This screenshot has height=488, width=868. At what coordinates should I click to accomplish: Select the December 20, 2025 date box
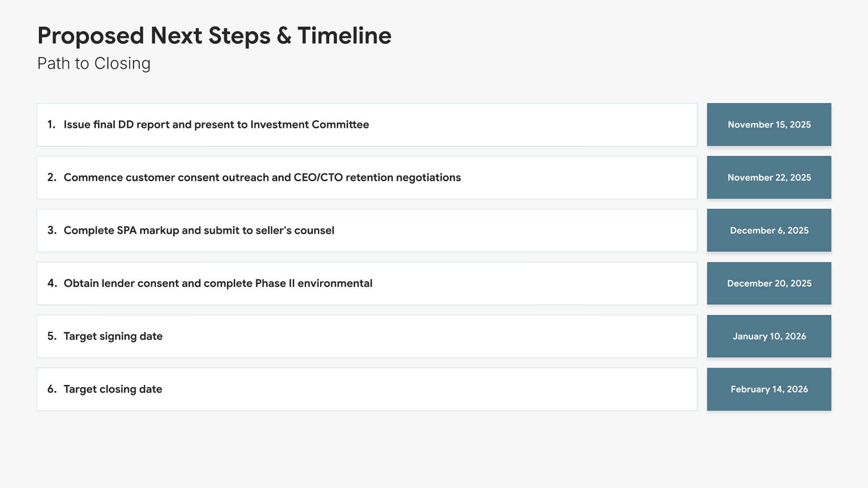tap(769, 283)
